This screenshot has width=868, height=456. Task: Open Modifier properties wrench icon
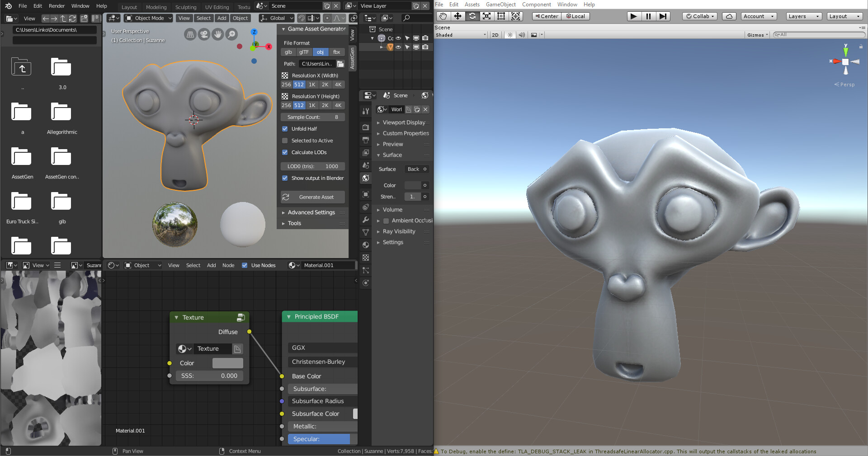(365, 220)
